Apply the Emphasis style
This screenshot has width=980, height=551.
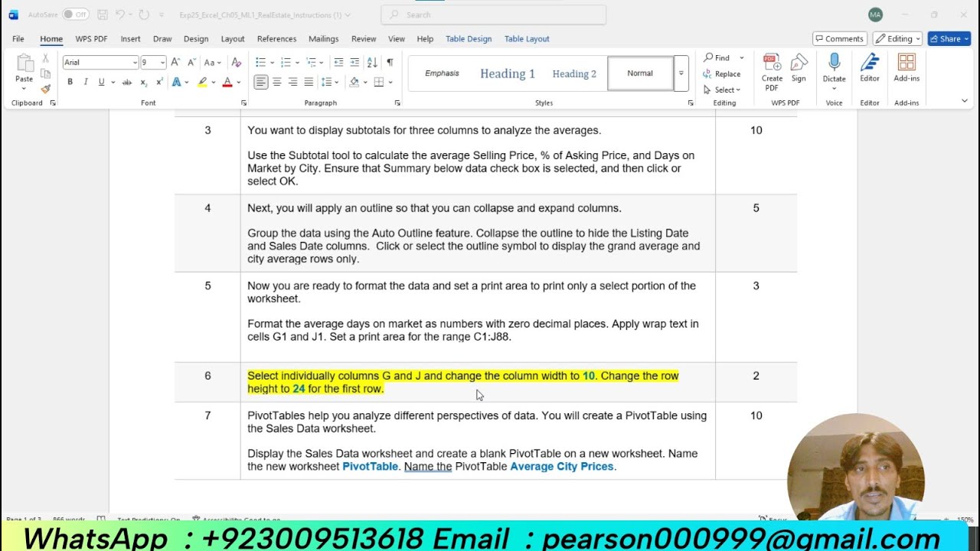442,73
